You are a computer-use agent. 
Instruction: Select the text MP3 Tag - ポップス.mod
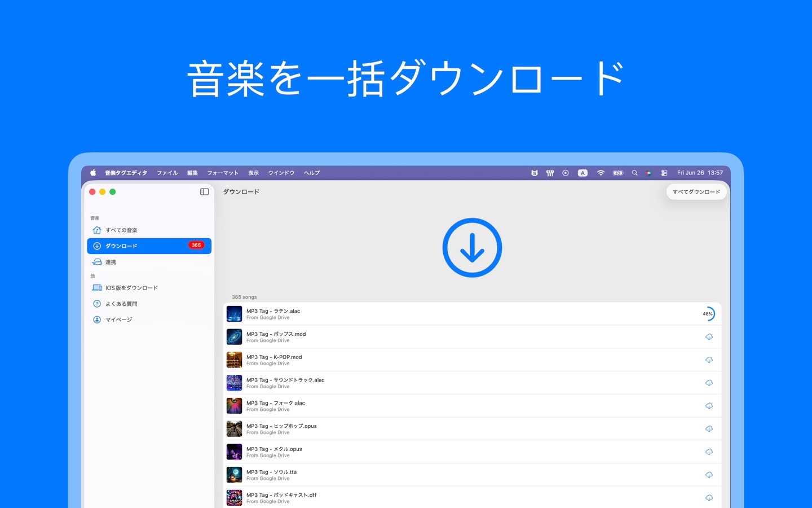coord(276,334)
